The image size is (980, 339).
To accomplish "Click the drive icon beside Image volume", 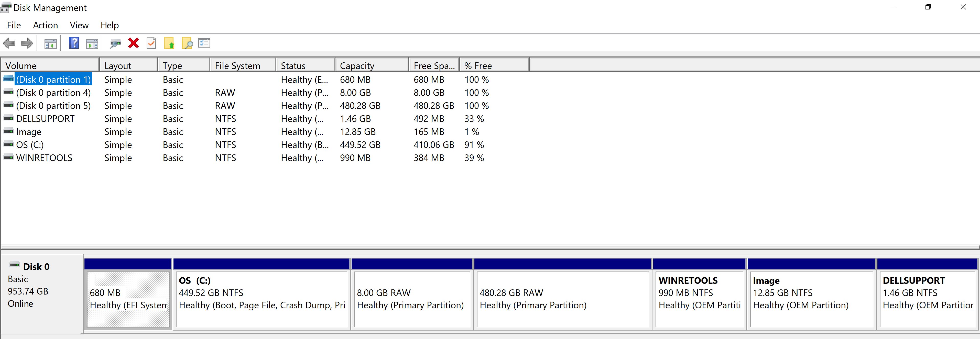I will (8, 131).
